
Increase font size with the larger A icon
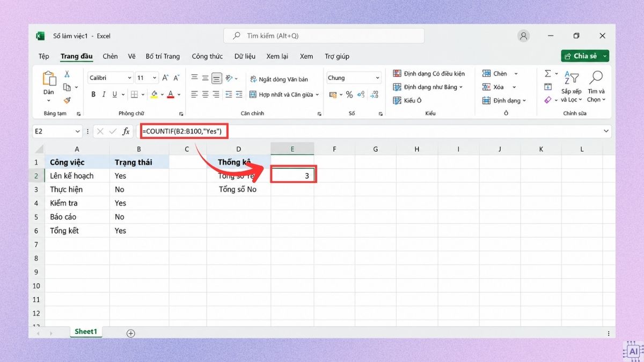(x=166, y=78)
